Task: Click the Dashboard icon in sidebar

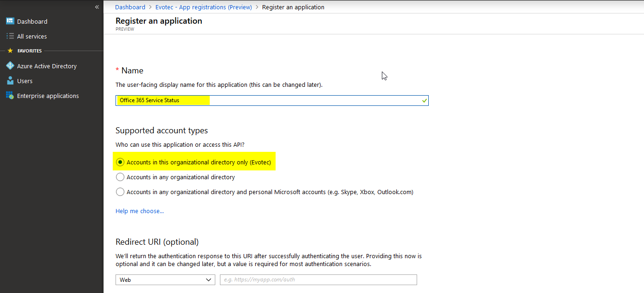Action: (10, 21)
